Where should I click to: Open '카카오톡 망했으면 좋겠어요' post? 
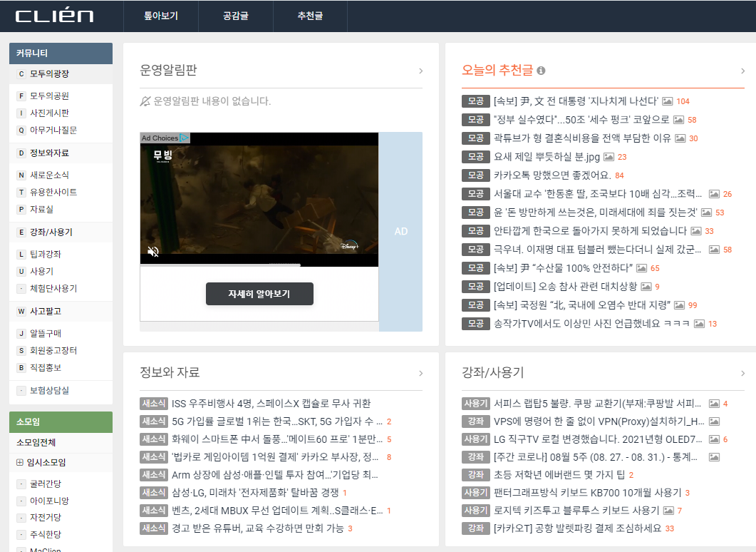click(552, 175)
